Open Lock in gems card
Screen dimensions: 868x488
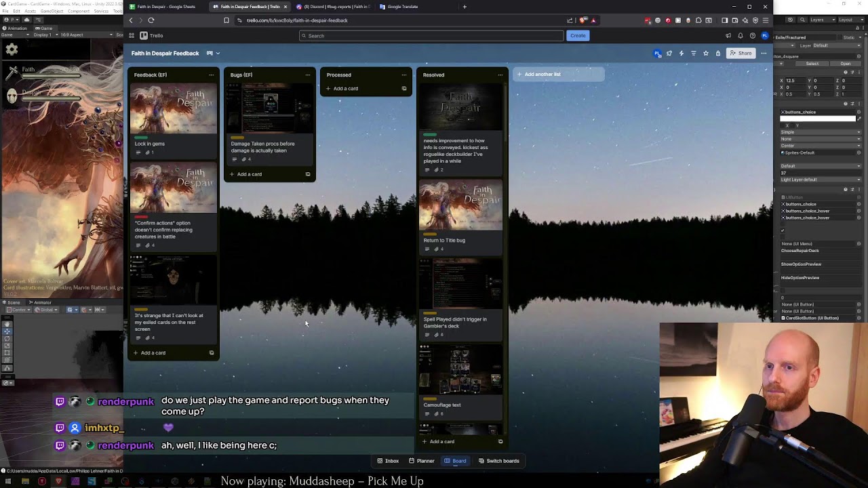pos(174,121)
